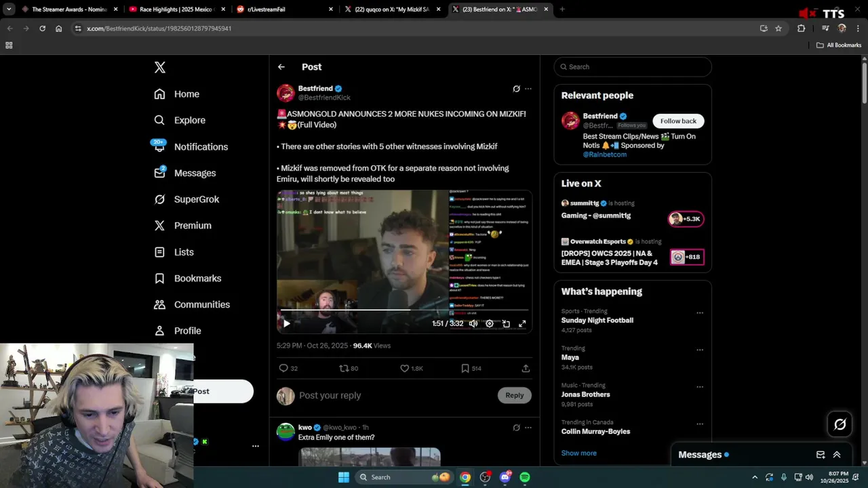Click the Reply button
This screenshot has height=488, width=868.
point(515,395)
